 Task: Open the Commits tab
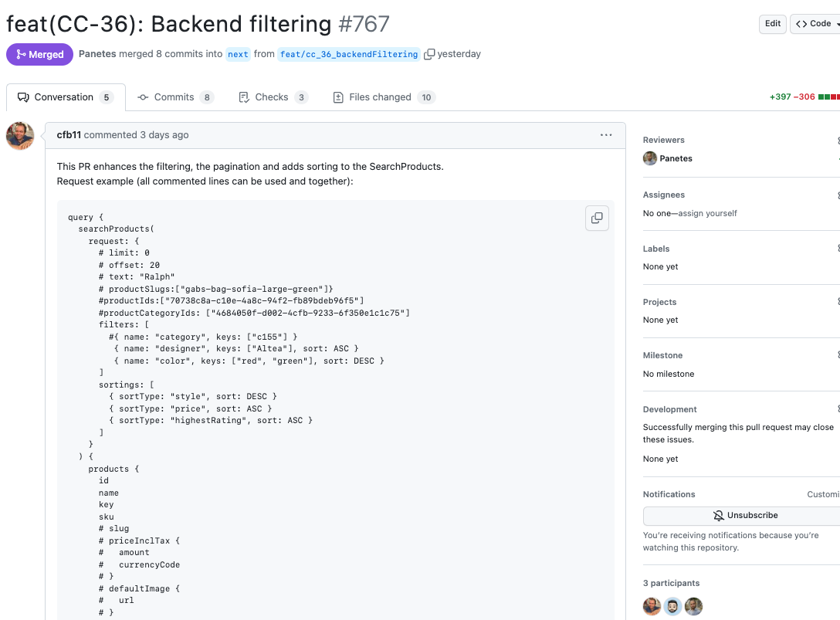[x=174, y=97]
